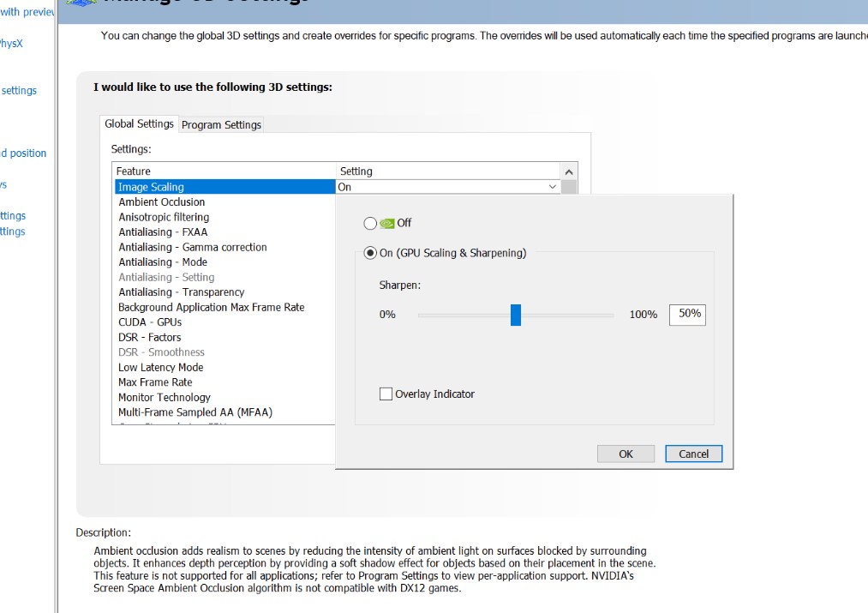Select the Anisotropic filtering feature
The height and width of the screenshot is (613, 868).
(164, 217)
